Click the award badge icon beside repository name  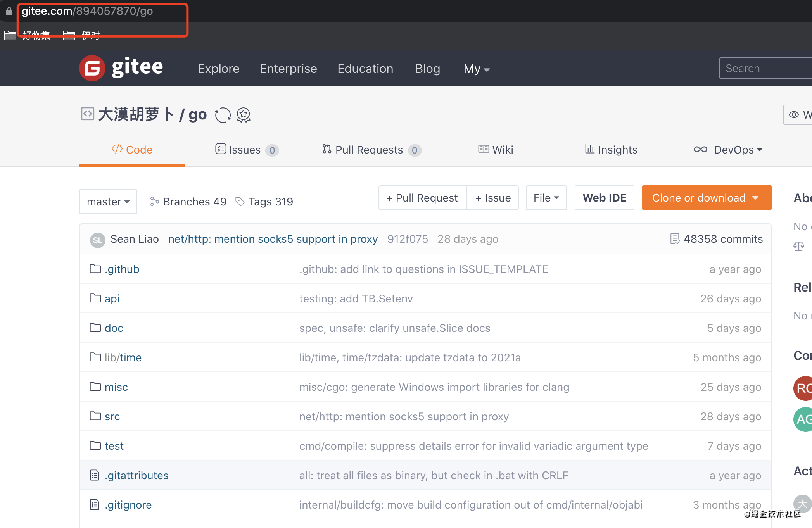(x=244, y=115)
